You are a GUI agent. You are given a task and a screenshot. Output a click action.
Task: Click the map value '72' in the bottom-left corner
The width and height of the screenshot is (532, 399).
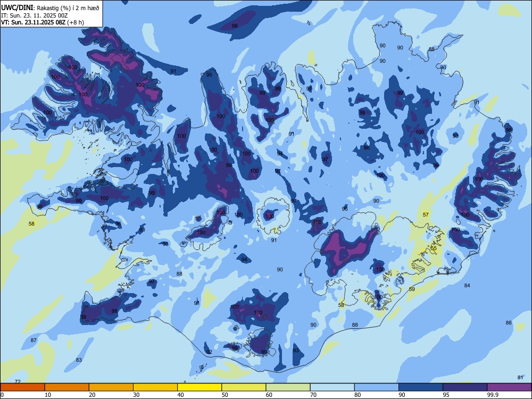pyautogui.click(x=18, y=381)
